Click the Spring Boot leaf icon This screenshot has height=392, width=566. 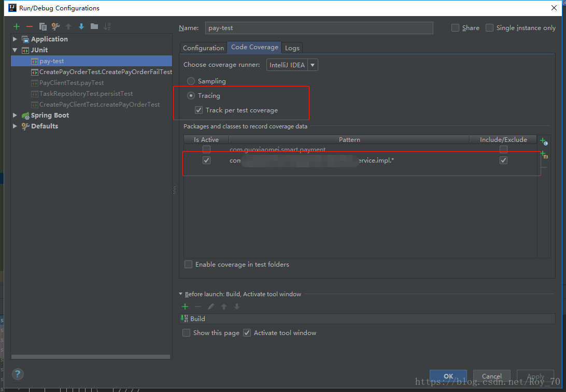[25, 115]
